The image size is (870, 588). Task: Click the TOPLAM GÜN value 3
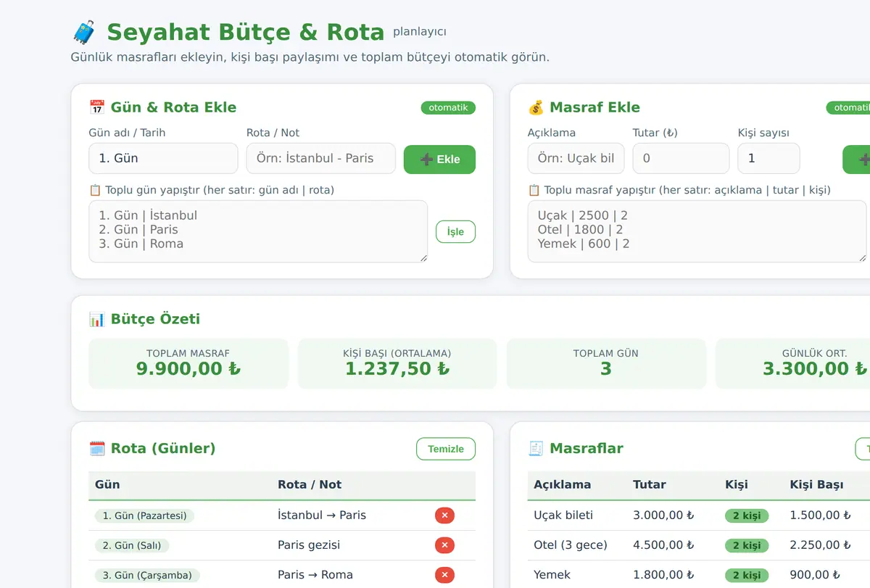[606, 369]
